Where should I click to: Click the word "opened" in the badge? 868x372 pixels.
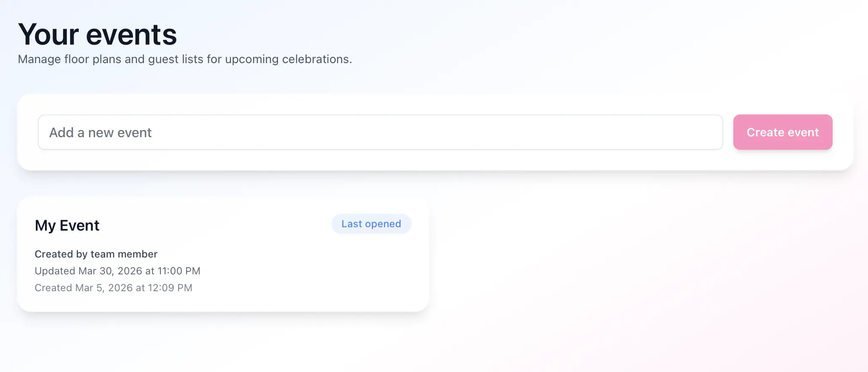(x=383, y=224)
